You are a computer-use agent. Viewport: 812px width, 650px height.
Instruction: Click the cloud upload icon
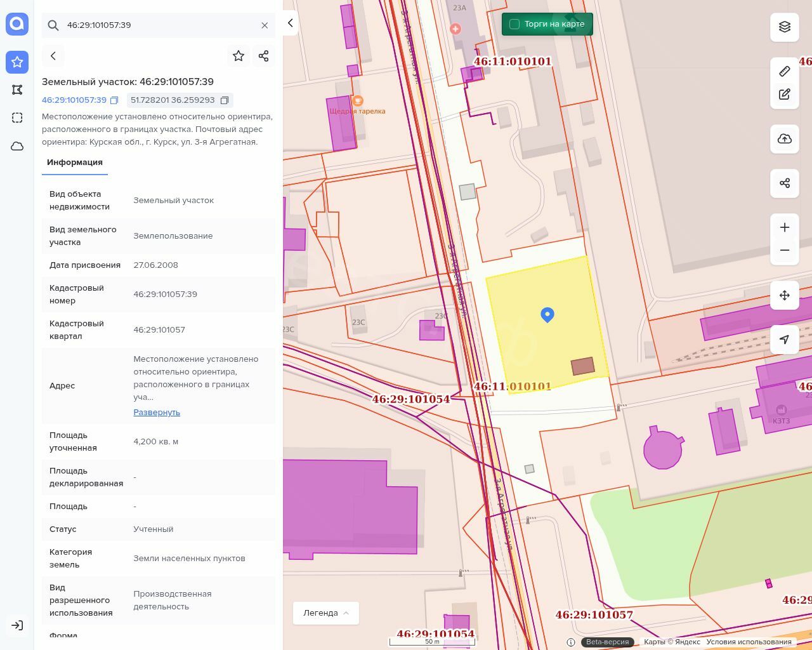(785, 139)
